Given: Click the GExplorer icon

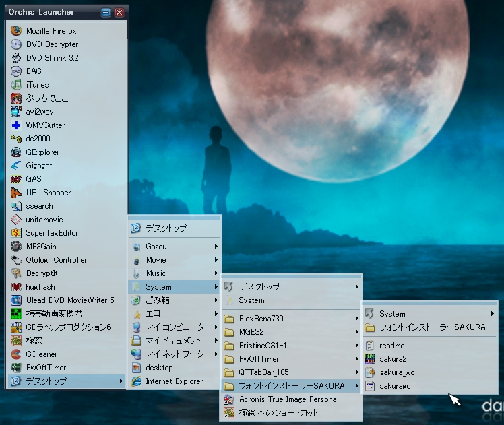Looking at the screenshot, I should 16,152.
